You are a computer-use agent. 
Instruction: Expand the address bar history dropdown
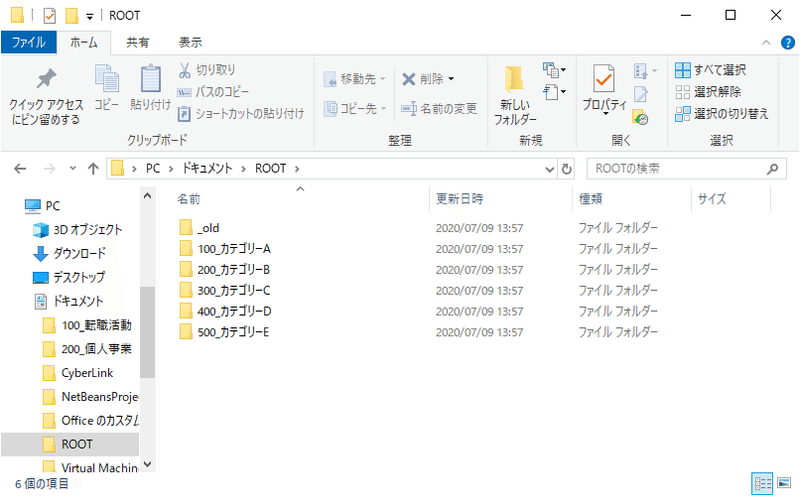(549, 169)
